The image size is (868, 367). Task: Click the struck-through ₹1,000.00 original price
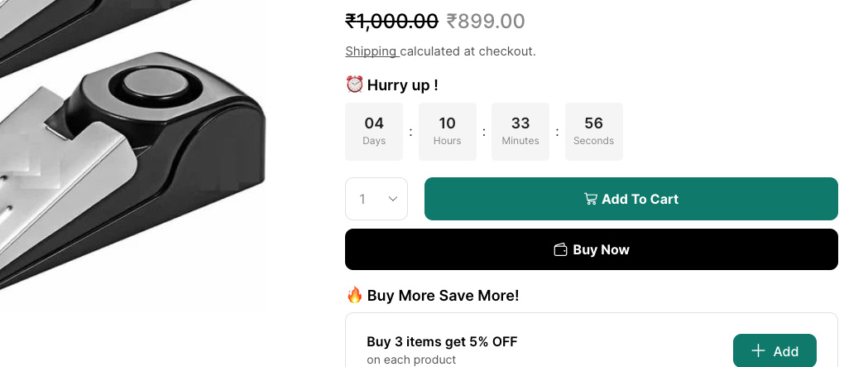[391, 22]
